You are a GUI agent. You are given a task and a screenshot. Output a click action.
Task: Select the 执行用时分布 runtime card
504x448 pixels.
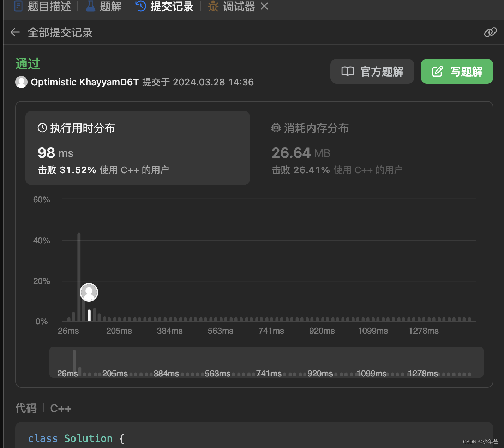(x=138, y=148)
